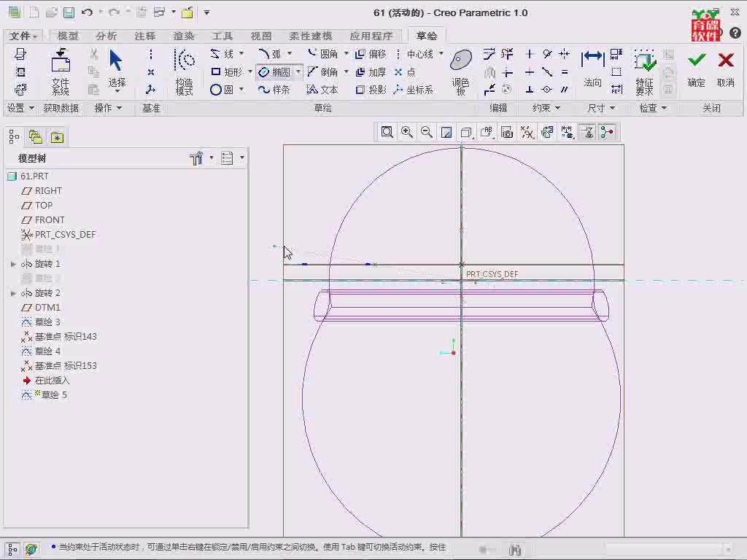This screenshot has width=747, height=560.
Task: Toggle constraint display in graphics toolbar
Action: (x=587, y=133)
